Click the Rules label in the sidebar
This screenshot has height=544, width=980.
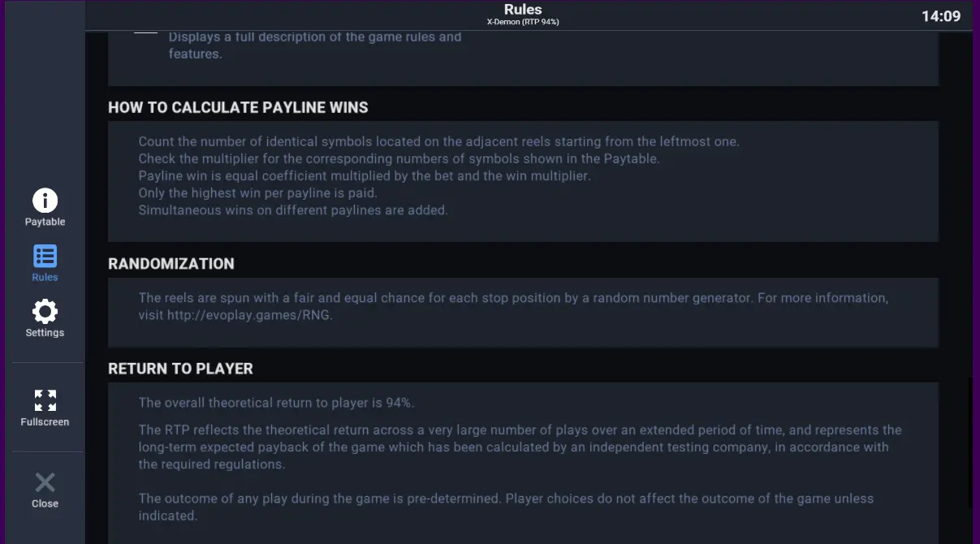(x=45, y=277)
